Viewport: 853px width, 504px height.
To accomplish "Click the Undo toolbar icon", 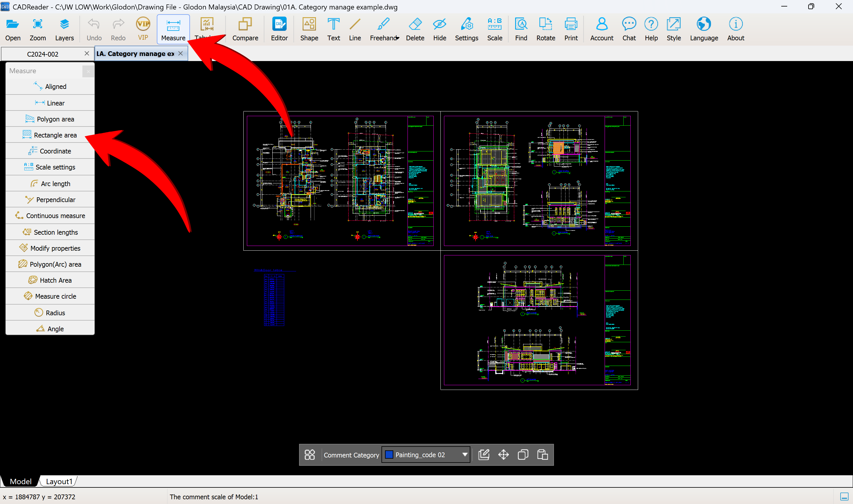I will [x=94, y=29].
